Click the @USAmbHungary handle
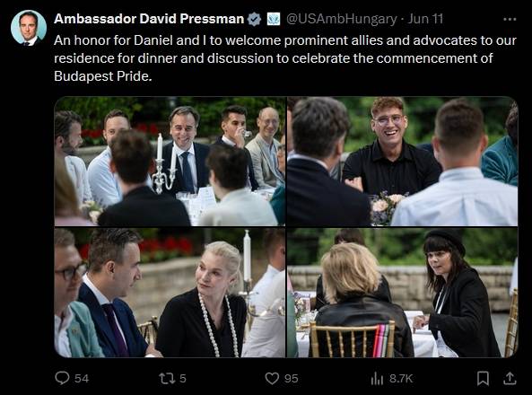 pos(342,19)
